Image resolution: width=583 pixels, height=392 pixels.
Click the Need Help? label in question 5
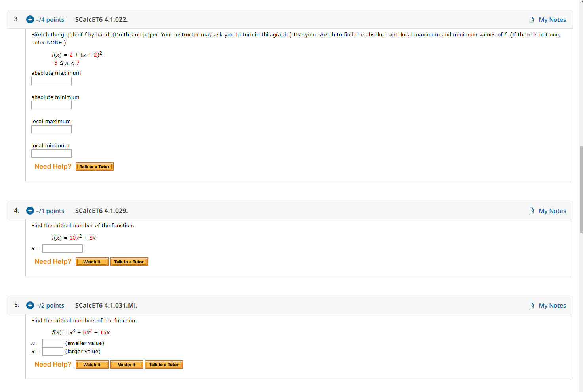pyautogui.click(x=53, y=365)
